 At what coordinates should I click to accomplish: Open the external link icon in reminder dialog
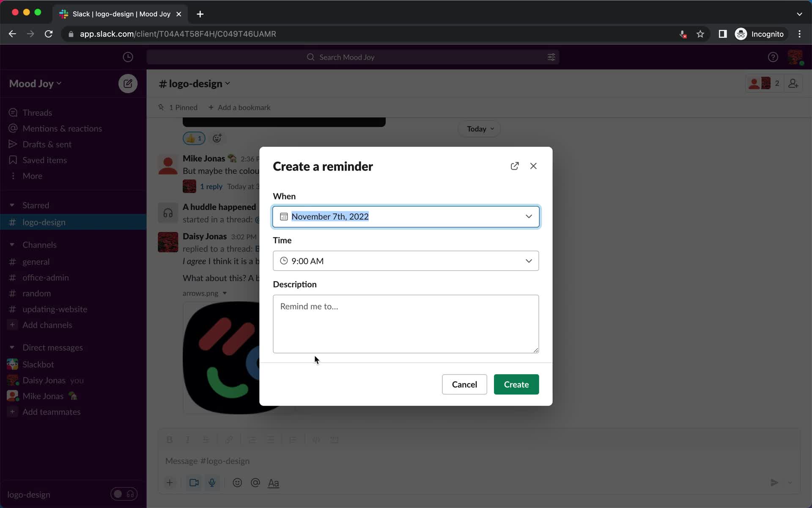coord(514,166)
